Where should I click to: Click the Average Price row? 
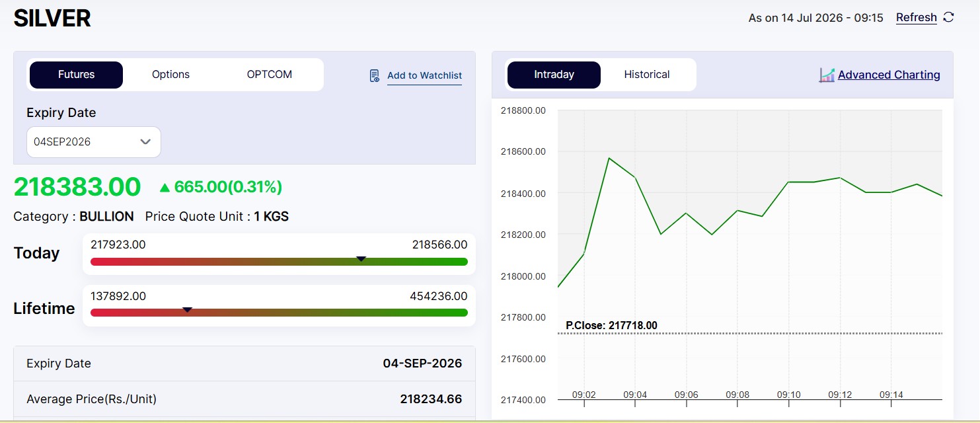245,399
